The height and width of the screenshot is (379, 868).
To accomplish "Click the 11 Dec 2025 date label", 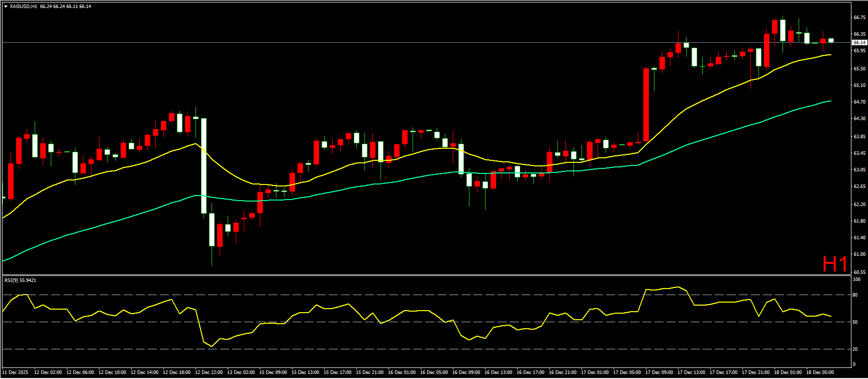I will 16,372.
